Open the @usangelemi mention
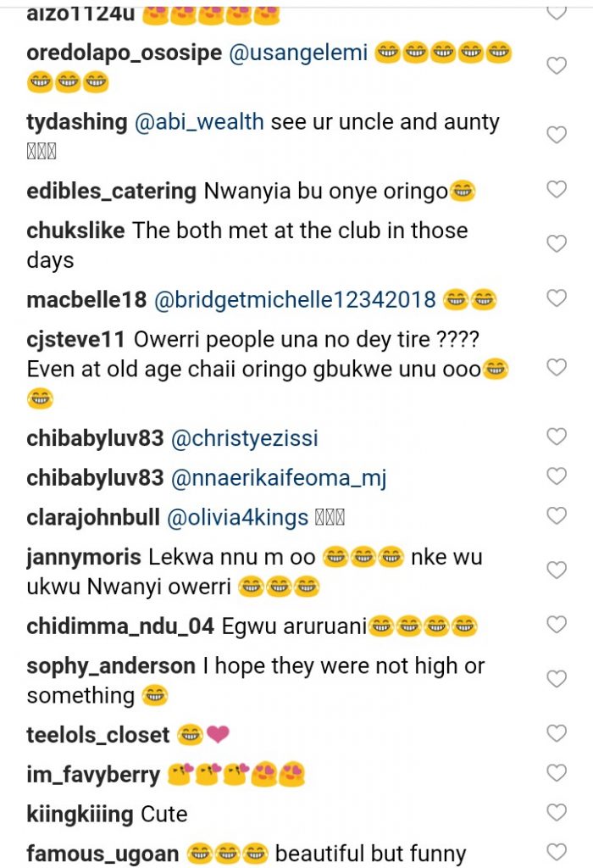 point(297,53)
